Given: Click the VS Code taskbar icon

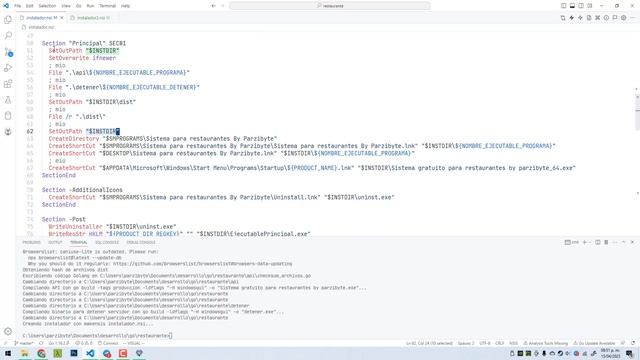Looking at the screenshot, I should tap(90, 353).
